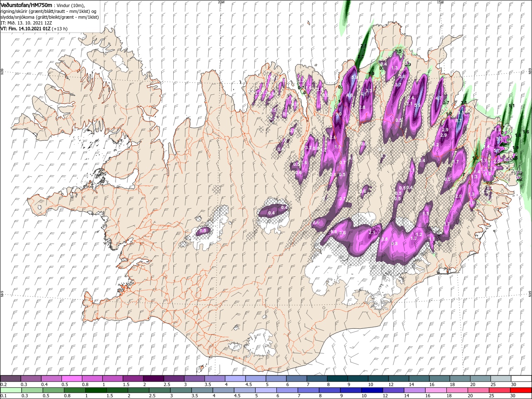This screenshot has width=532, height=399.
Task: Click the 4.7 snowfall value on map
Action: tap(438, 98)
